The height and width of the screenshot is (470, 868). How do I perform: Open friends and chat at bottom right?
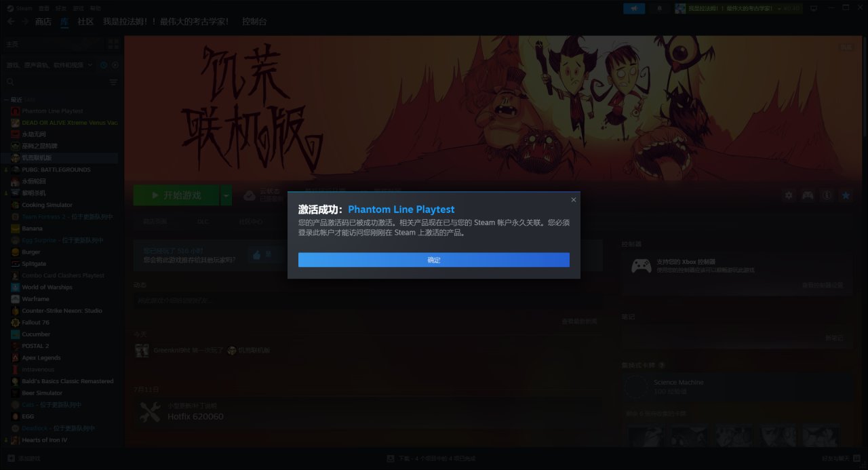pos(840,458)
